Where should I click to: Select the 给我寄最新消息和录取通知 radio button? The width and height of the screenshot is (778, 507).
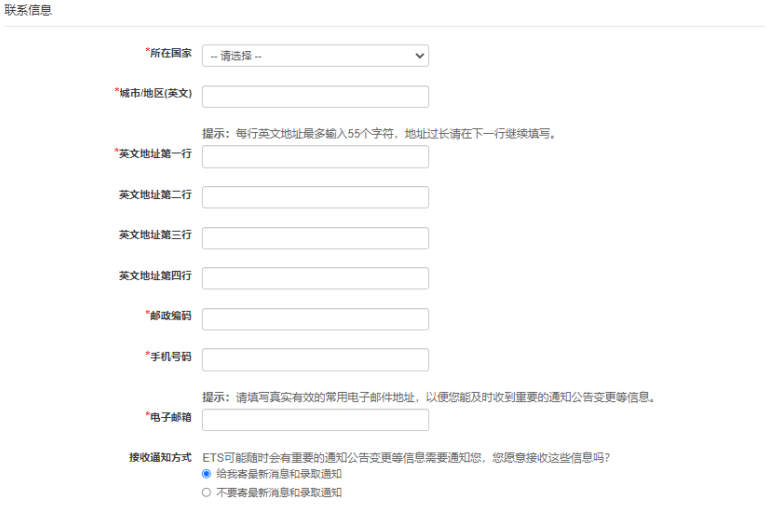pos(207,474)
